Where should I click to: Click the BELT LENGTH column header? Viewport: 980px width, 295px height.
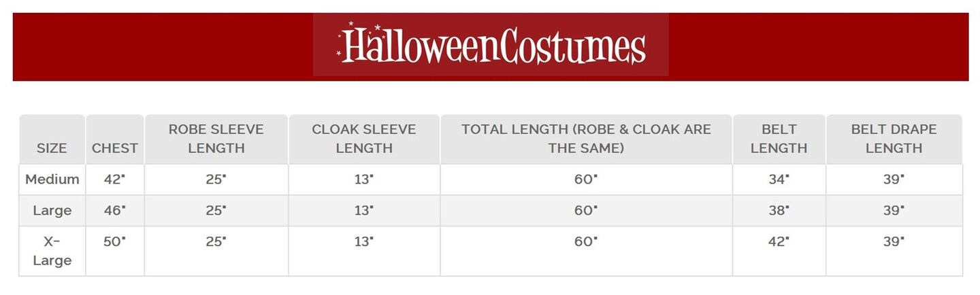(779, 139)
